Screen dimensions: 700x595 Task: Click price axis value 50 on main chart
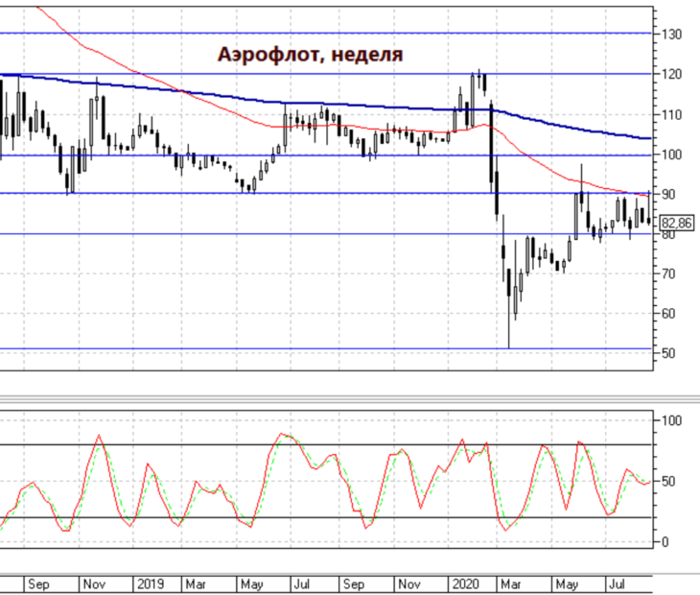click(668, 353)
